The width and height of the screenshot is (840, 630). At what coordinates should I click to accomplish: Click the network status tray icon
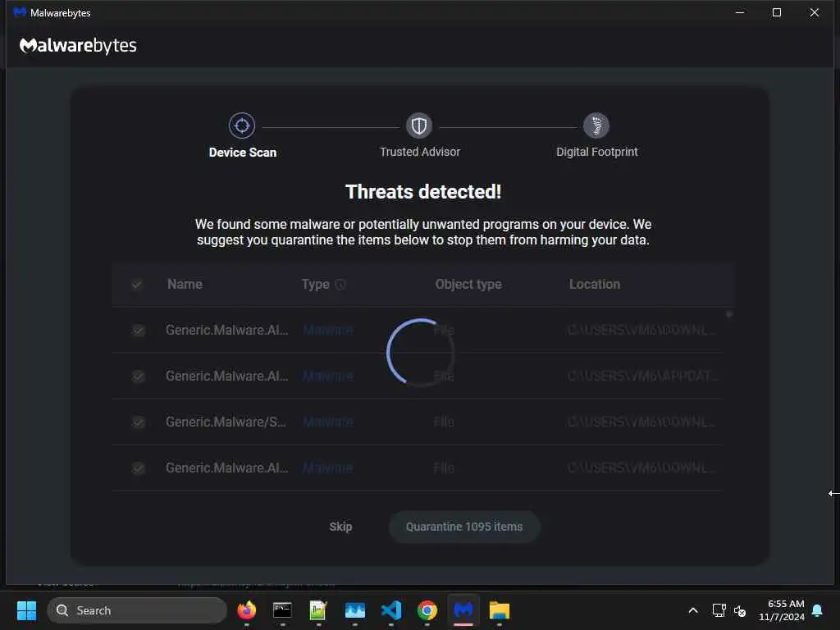719,610
